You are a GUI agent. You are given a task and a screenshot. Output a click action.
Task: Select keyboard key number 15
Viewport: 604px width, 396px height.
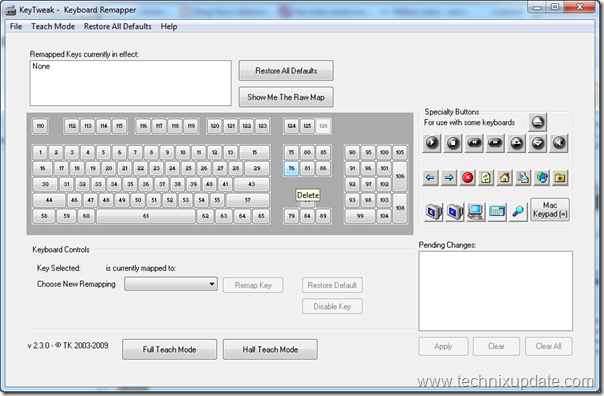click(255, 153)
